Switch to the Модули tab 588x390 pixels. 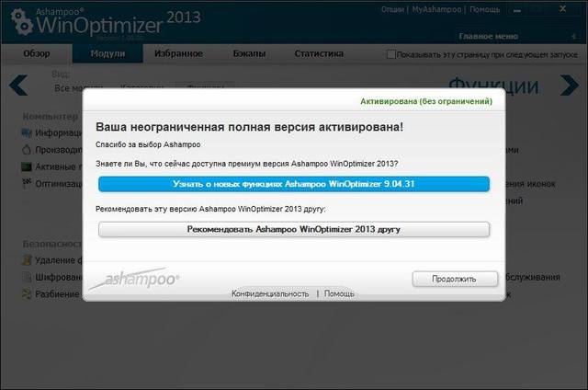coord(107,53)
